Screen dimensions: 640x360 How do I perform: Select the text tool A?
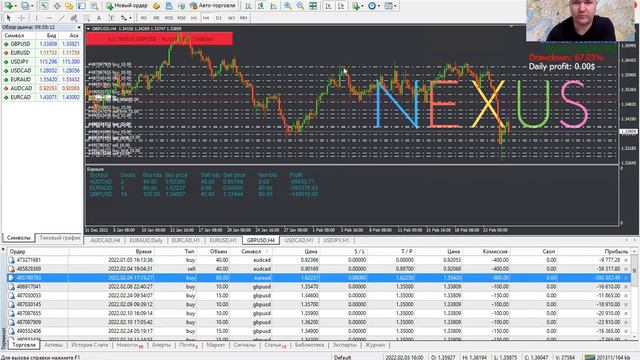99,18
